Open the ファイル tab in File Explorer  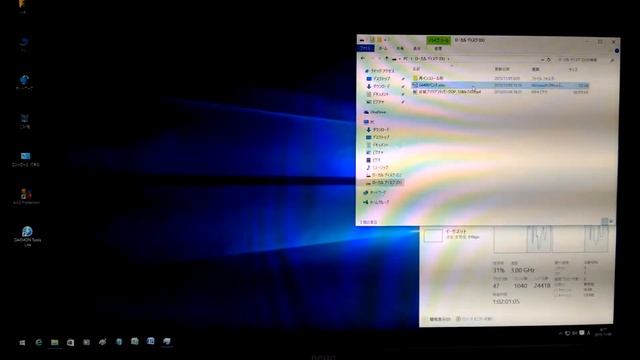[365, 48]
